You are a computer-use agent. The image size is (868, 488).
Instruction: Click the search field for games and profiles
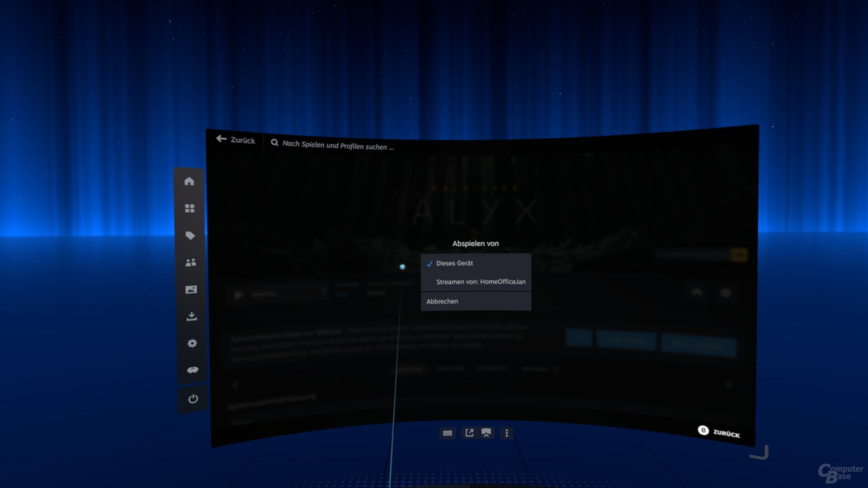point(338,145)
